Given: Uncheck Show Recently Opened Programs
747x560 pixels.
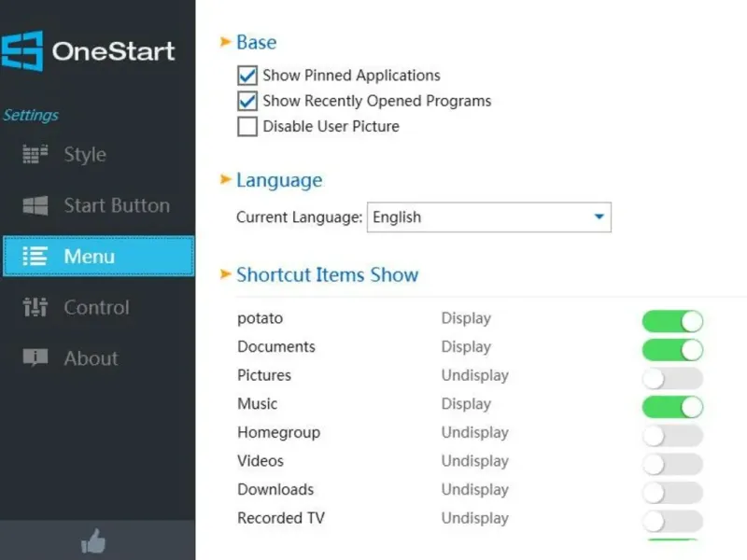Looking at the screenshot, I should (247, 101).
